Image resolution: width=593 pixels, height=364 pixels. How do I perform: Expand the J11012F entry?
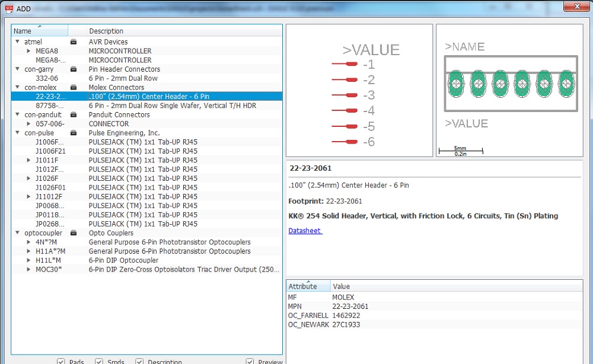pos(28,197)
